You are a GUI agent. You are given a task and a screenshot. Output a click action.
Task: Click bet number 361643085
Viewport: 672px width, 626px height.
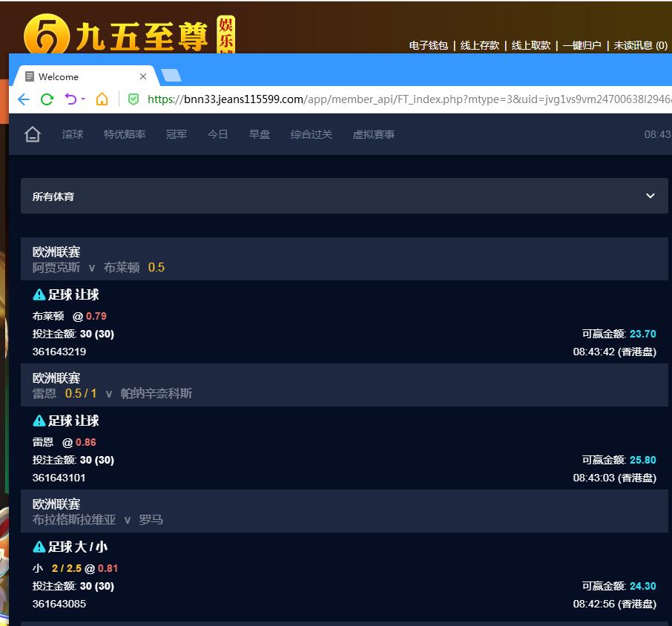59,604
